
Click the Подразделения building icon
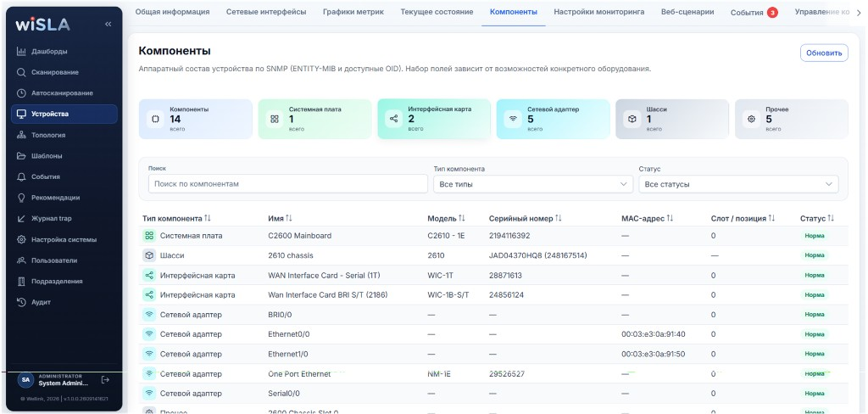tap(21, 281)
